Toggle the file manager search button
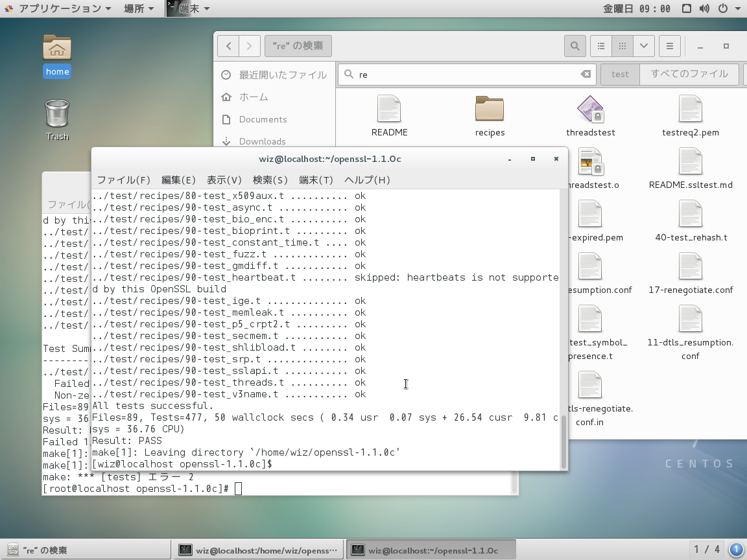 575,46
